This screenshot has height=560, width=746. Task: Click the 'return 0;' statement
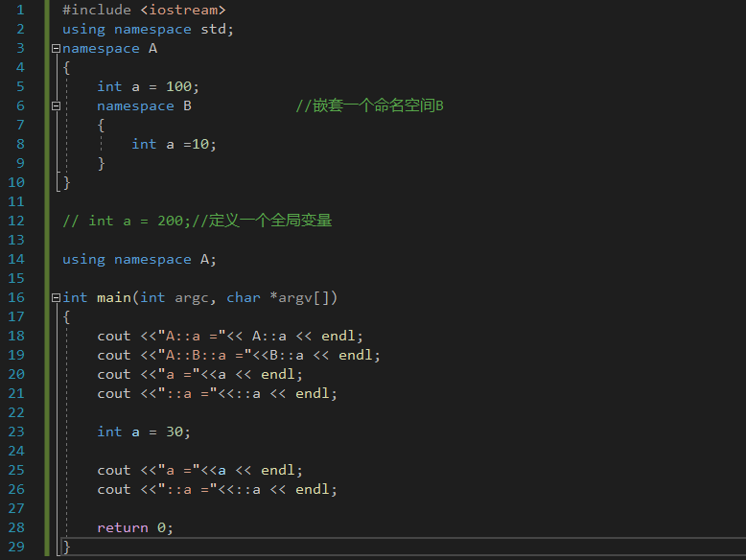pos(135,527)
